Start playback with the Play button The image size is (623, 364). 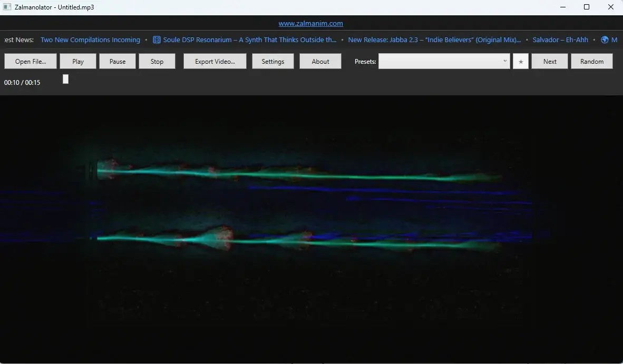pos(78,62)
